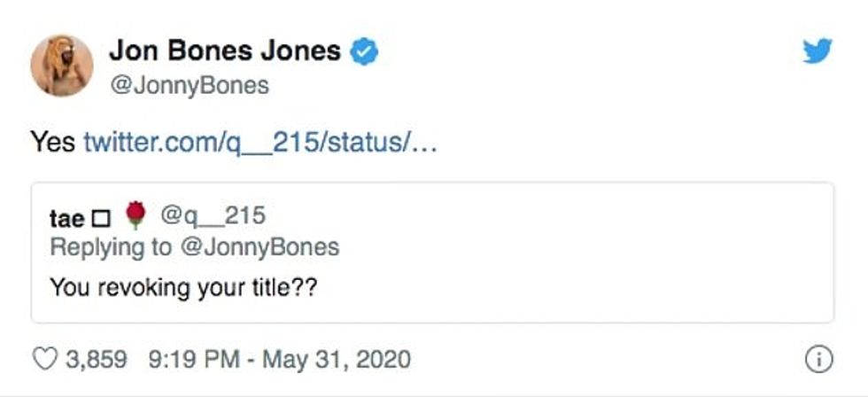Open the @JonnyBones handle below the name
The image size is (868, 397).
click(189, 86)
